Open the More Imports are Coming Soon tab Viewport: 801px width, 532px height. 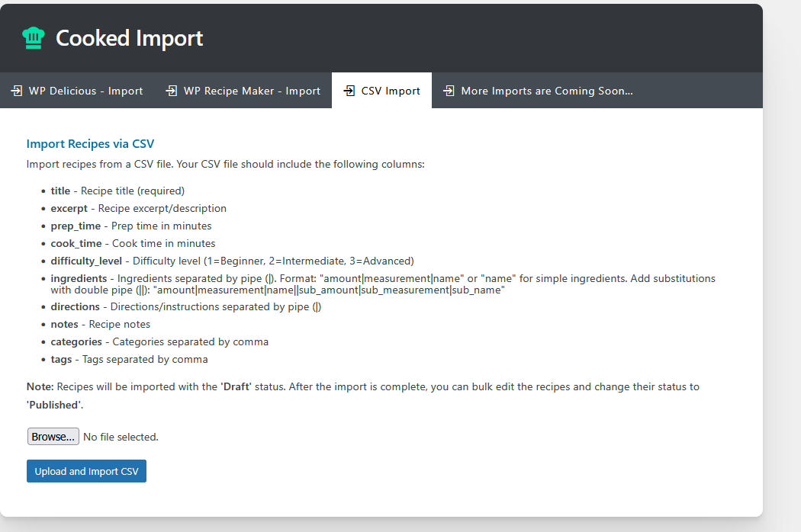point(547,91)
